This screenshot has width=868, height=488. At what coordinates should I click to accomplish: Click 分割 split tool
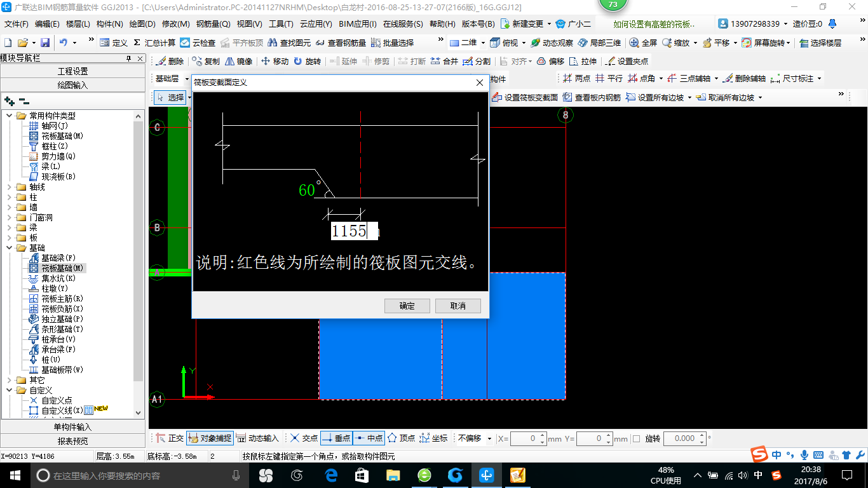tap(477, 62)
